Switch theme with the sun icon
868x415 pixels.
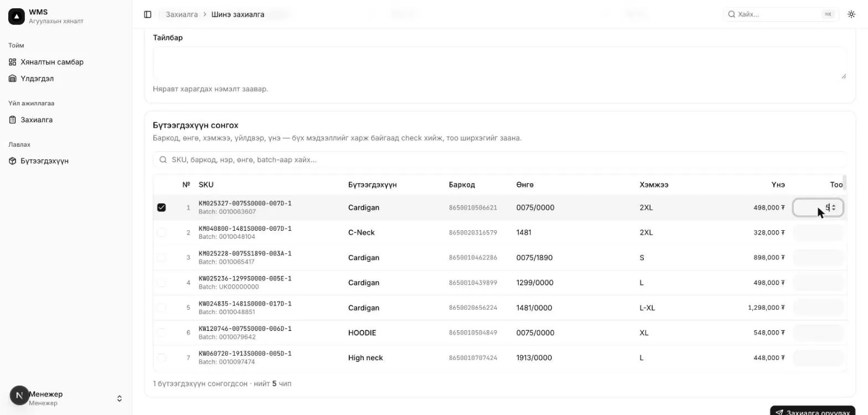tap(851, 14)
